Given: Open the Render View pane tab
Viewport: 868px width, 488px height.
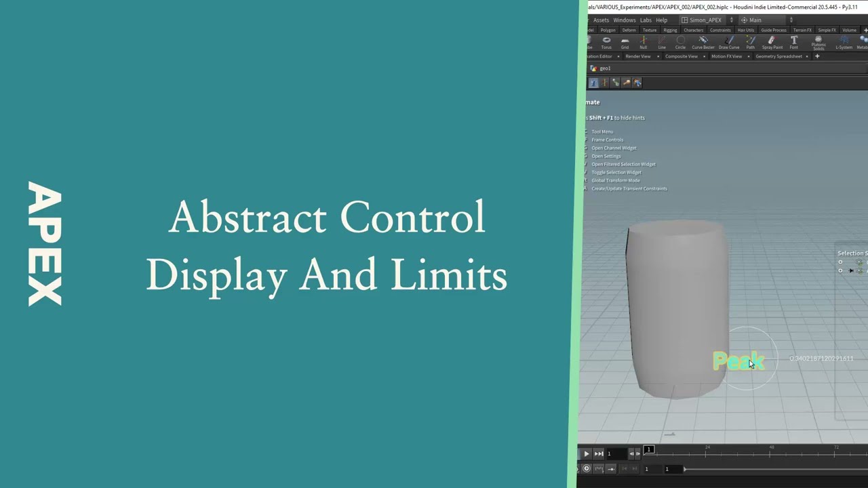Looking at the screenshot, I should 638,56.
